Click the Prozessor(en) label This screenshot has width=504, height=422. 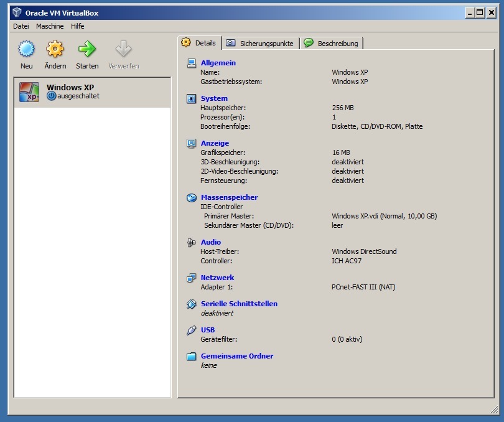point(222,117)
